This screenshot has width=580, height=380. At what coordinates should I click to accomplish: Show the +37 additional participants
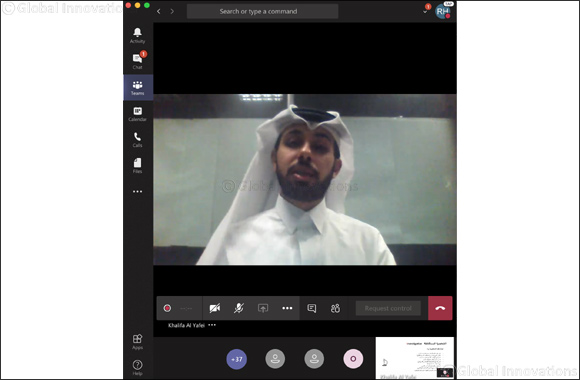[236, 359]
